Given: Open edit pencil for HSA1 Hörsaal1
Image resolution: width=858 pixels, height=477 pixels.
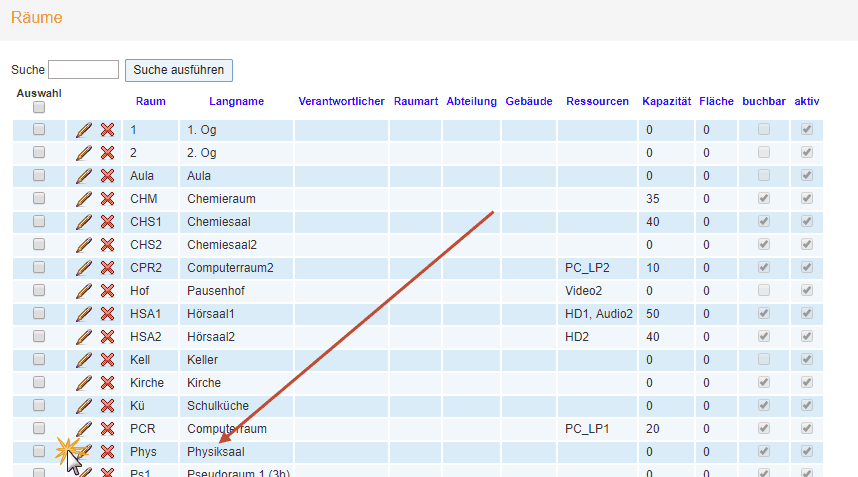Looking at the screenshot, I should (x=84, y=314).
